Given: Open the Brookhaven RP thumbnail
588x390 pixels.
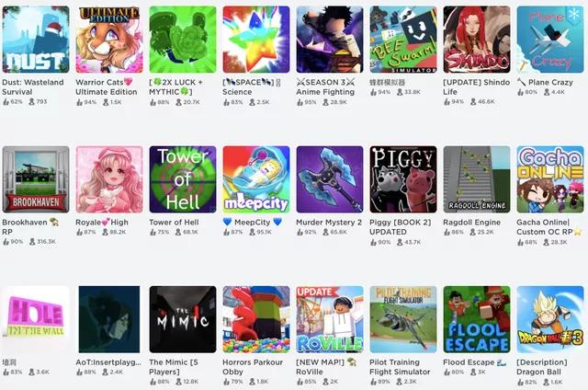Looking at the screenshot, I should click(x=36, y=179).
